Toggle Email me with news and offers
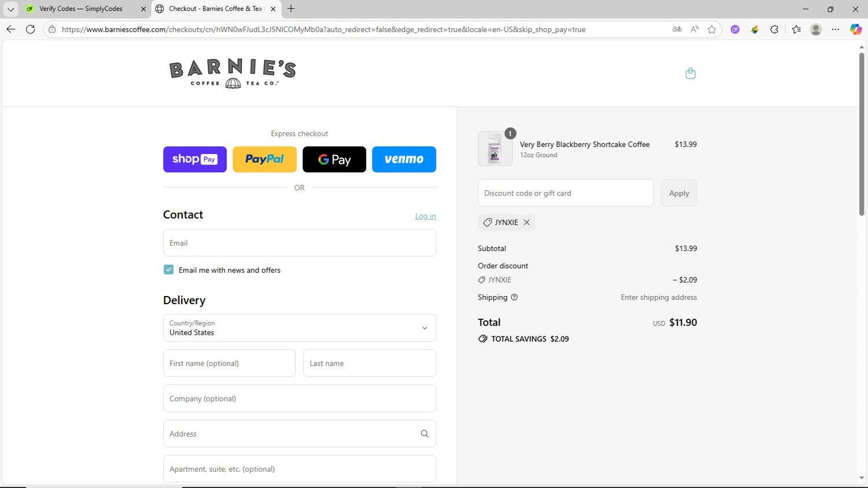The height and width of the screenshot is (488, 868). point(168,269)
